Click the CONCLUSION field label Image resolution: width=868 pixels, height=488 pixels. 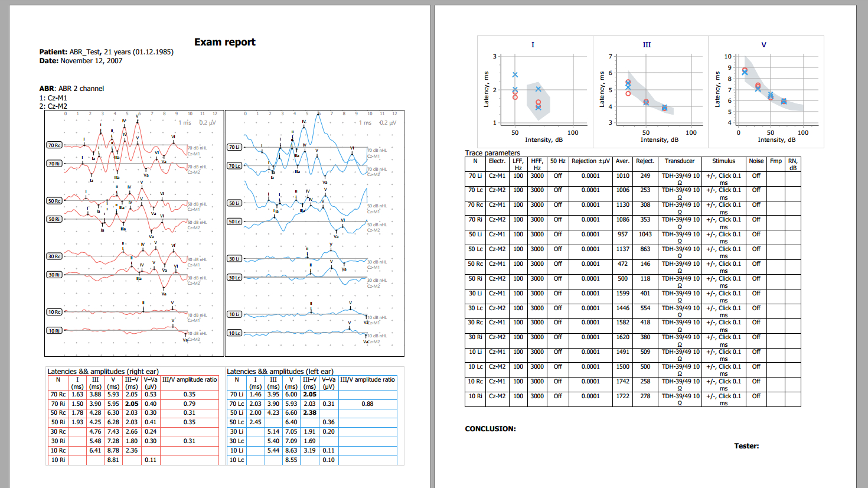click(490, 429)
